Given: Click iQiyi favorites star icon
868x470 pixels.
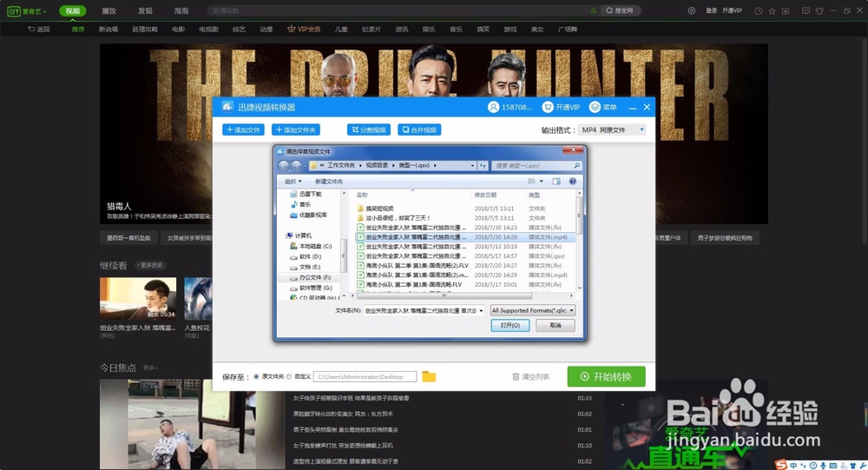Looking at the screenshot, I should [772, 11].
